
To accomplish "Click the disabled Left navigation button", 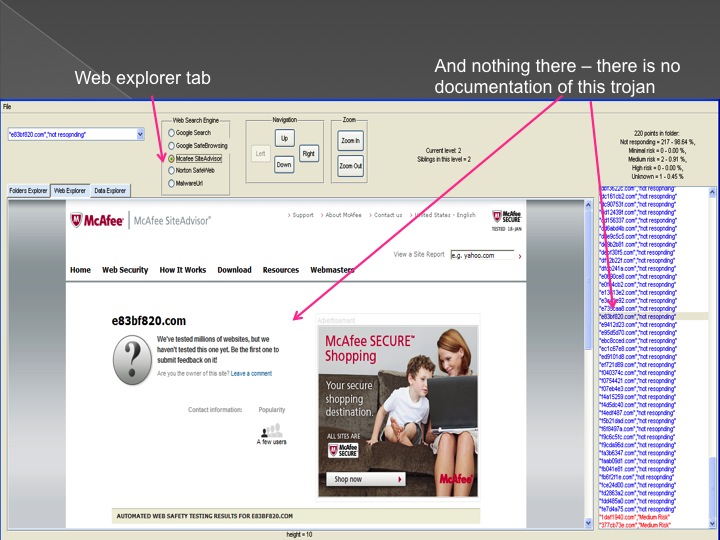I will click(260, 153).
